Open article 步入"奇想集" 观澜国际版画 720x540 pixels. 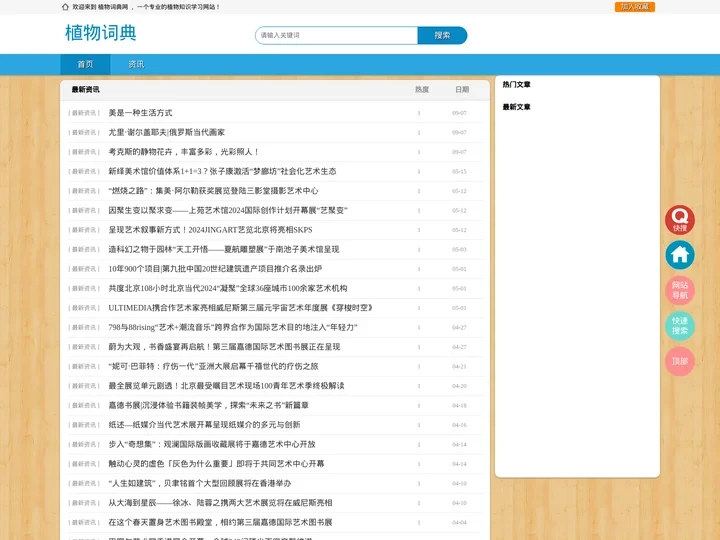tap(212, 444)
